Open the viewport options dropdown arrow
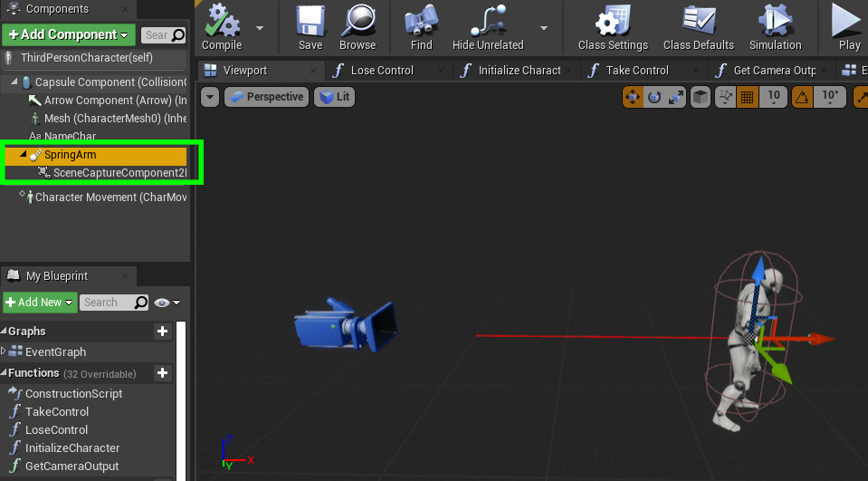 click(210, 97)
